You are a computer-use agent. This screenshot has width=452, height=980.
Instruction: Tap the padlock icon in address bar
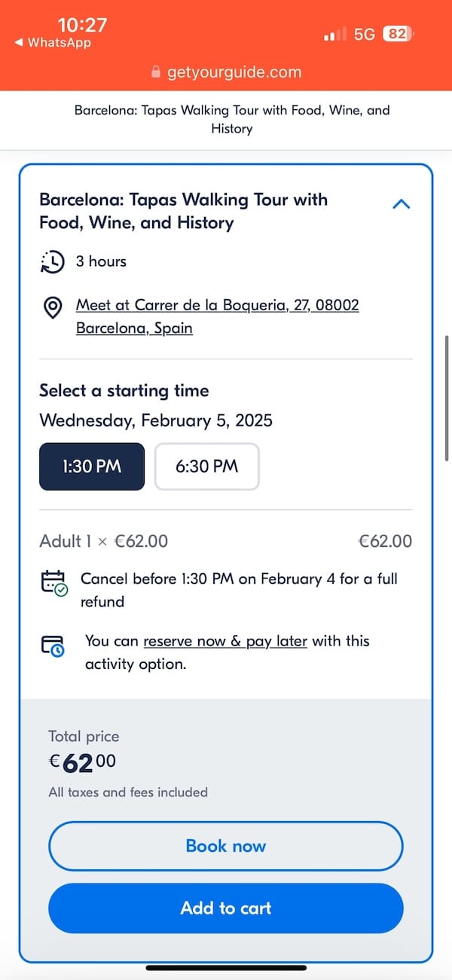click(156, 72)
